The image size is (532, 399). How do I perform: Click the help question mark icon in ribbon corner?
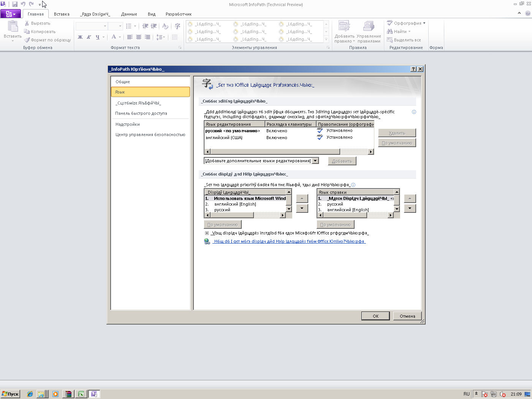[528, 13]
